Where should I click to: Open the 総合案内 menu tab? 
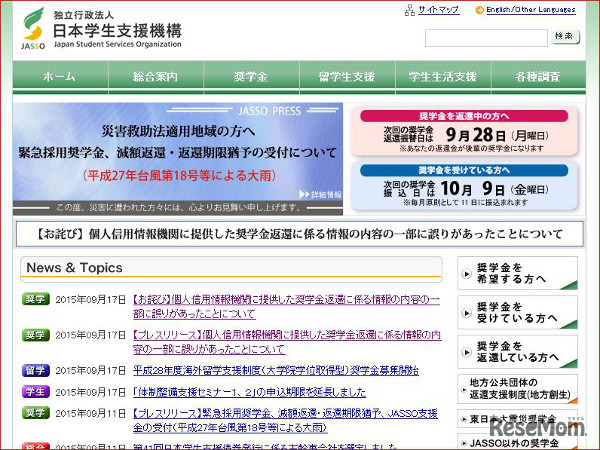pos(156,77)
